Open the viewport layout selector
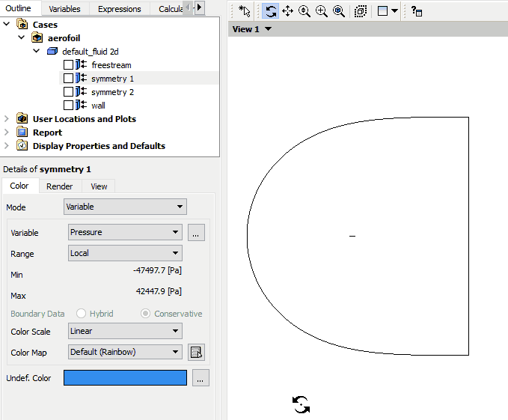508x420 pixels. [x=388, y=11]
